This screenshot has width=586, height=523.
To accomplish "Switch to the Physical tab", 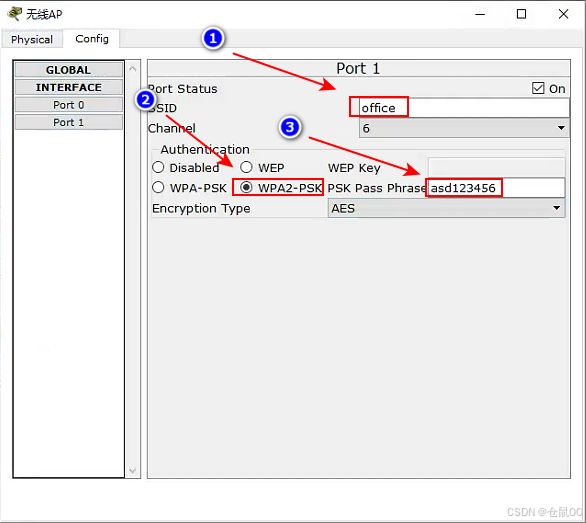I will click(32, 39).
